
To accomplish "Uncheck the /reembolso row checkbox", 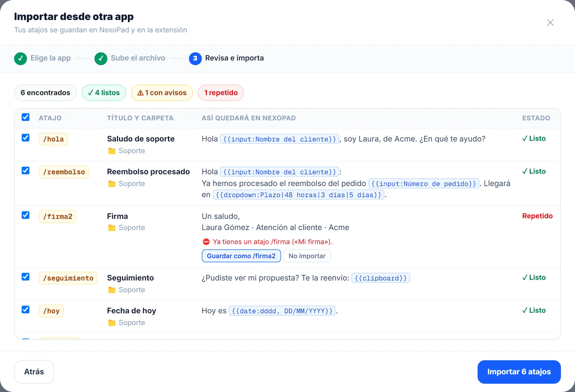I will [26, 170].
